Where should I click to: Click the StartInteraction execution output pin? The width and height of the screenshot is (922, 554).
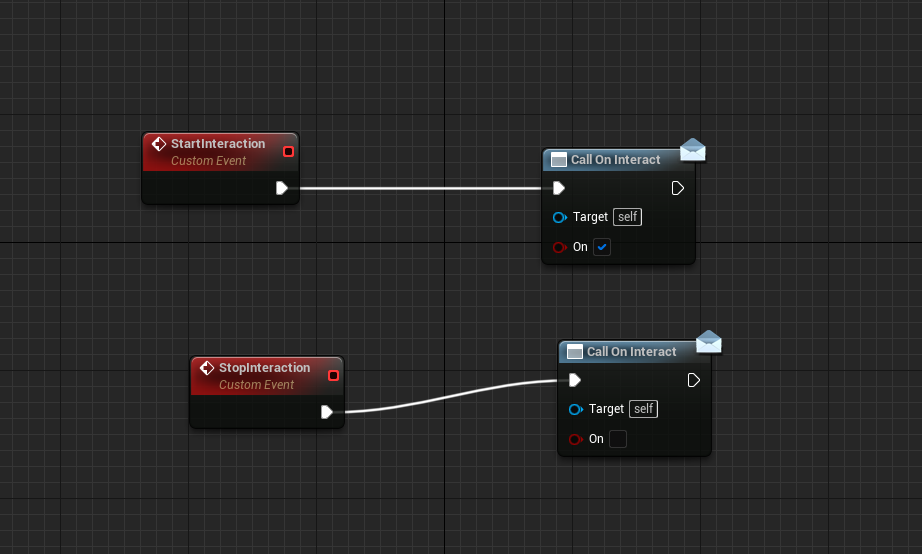tap(282, 188)
